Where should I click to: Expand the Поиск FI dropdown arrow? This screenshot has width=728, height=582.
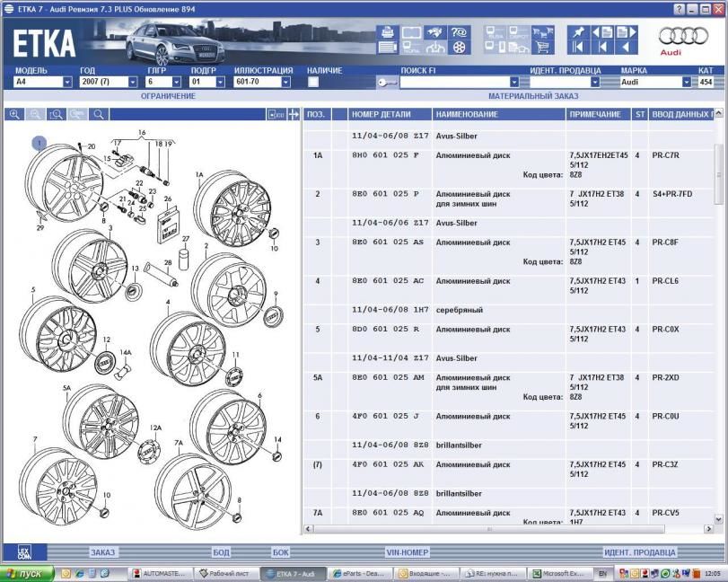tap(514, 83)
